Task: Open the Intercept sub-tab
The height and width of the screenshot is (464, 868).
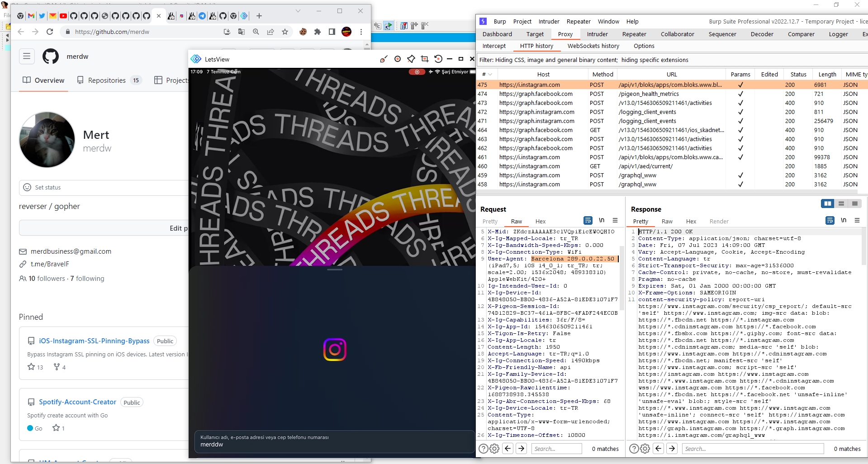Action: coord(494,46)
